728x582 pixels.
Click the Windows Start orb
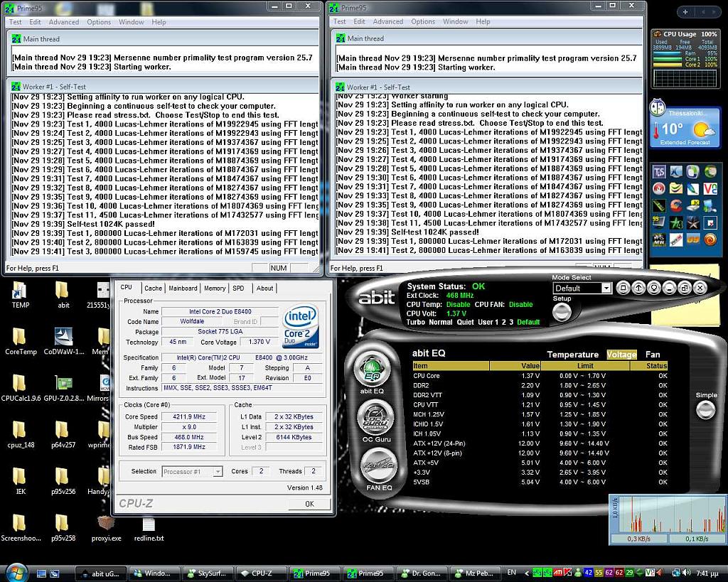coord(16,573)
